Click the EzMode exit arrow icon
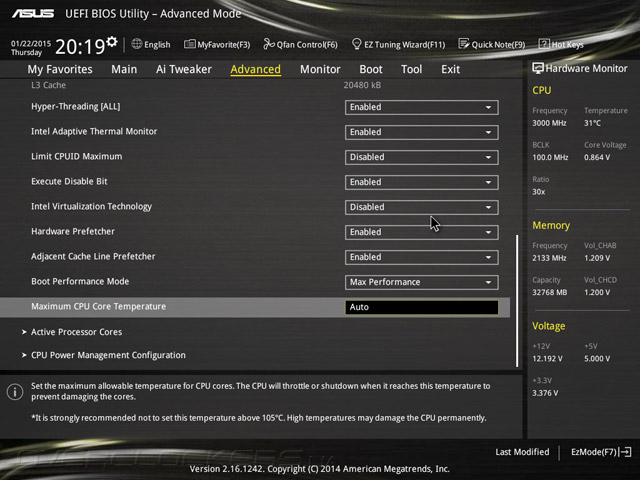 point(626,452)
